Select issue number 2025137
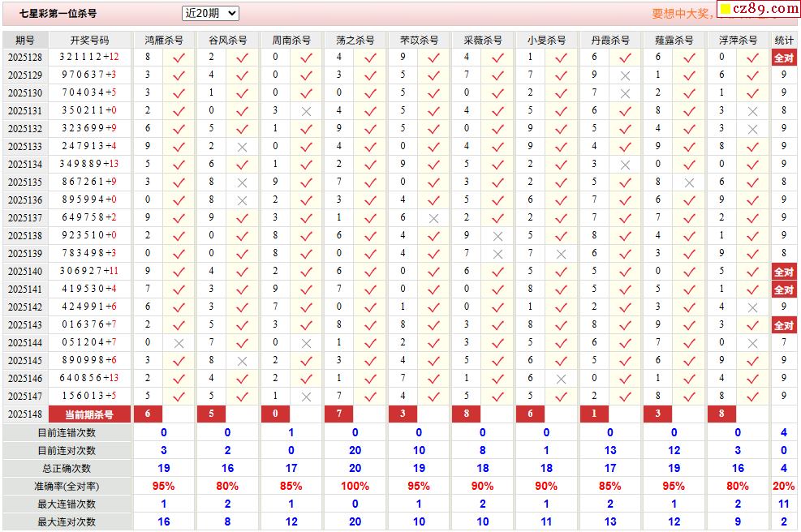The image size is (801, 532). [x=25, y=218]
